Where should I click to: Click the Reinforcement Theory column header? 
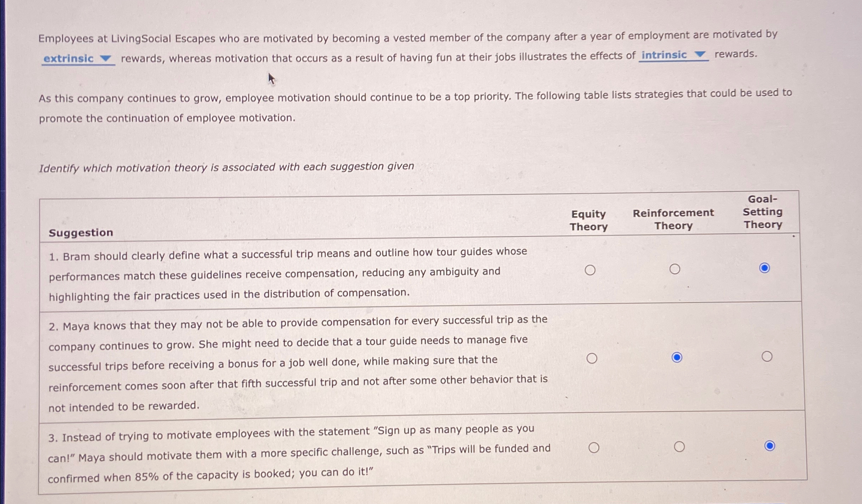tap(673, 219)
